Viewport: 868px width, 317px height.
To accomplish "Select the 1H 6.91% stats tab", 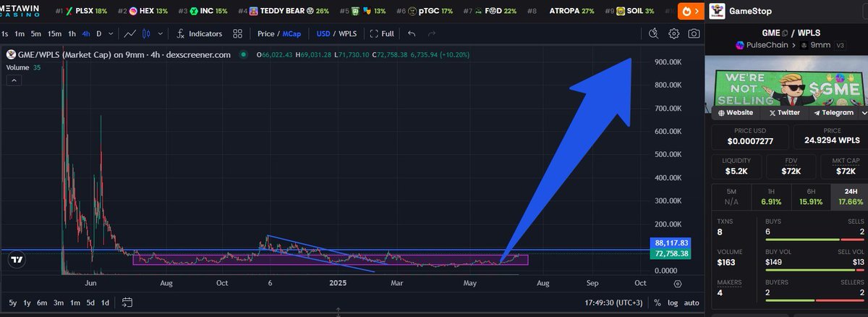I will (x=771, y=195).
